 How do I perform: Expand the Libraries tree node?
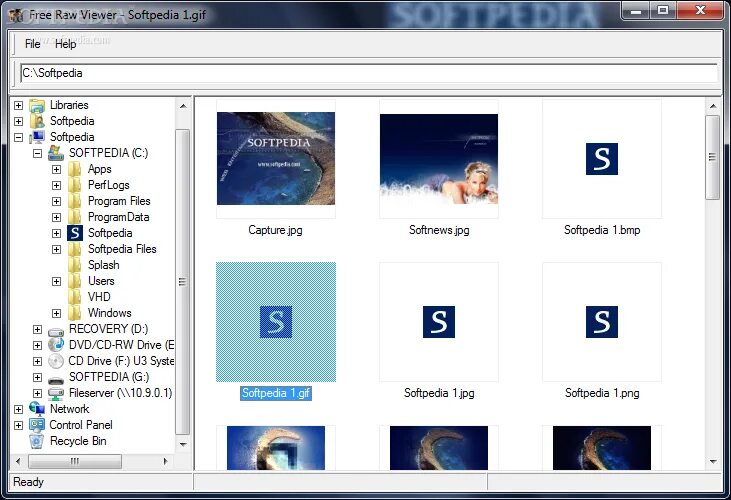(x=18, y=105)
